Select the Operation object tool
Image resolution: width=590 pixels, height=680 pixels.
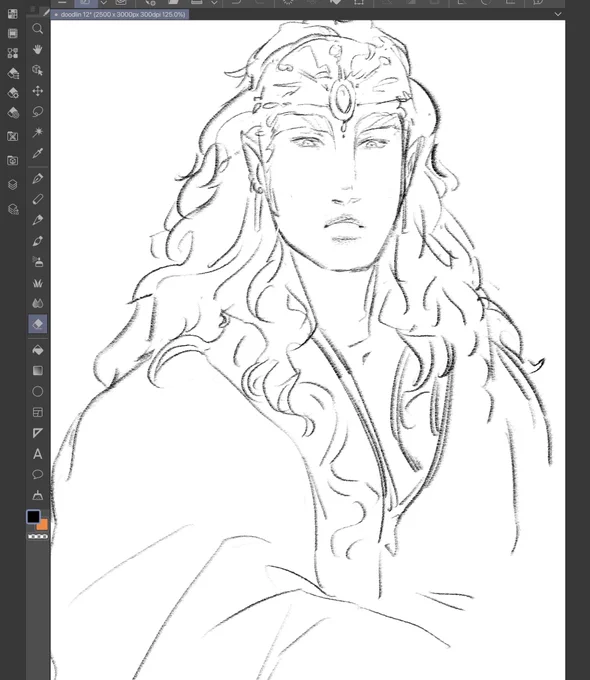pos(38,70)
